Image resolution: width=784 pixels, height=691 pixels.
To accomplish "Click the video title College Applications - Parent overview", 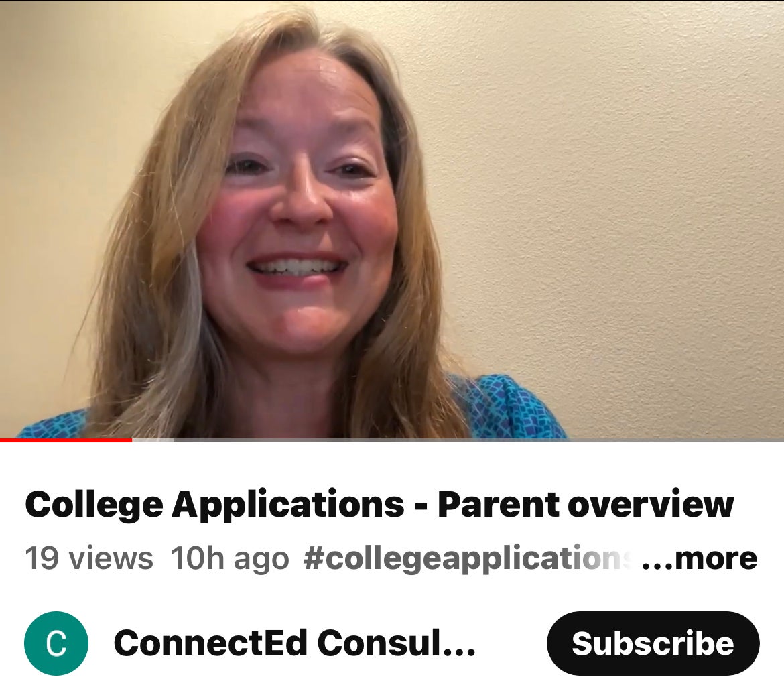I will (379, 505).
